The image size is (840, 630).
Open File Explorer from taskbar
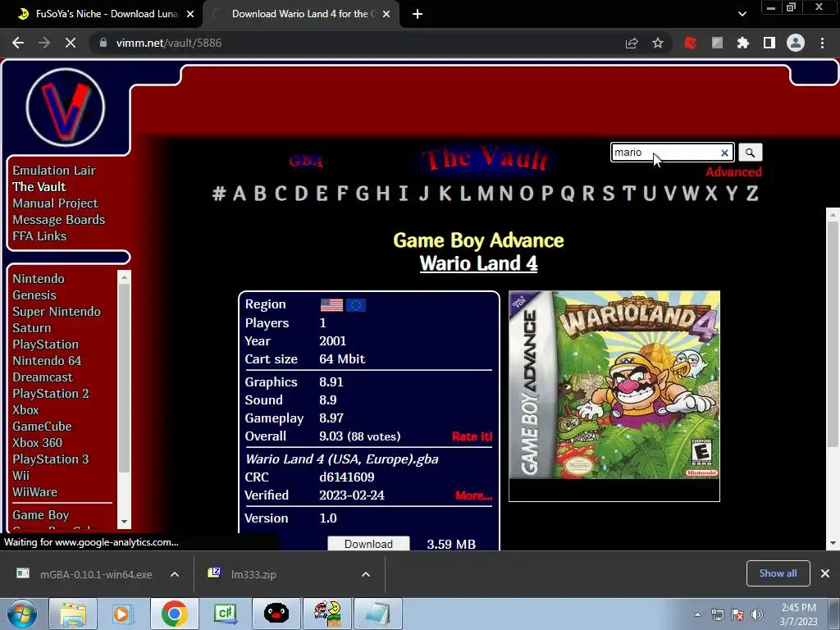[73, 614]
